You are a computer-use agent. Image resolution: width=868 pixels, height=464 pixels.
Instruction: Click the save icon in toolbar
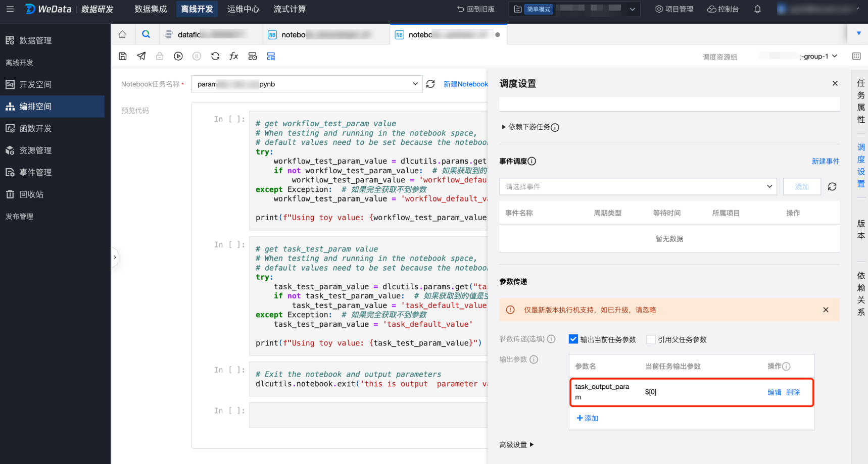click(123, 56)
